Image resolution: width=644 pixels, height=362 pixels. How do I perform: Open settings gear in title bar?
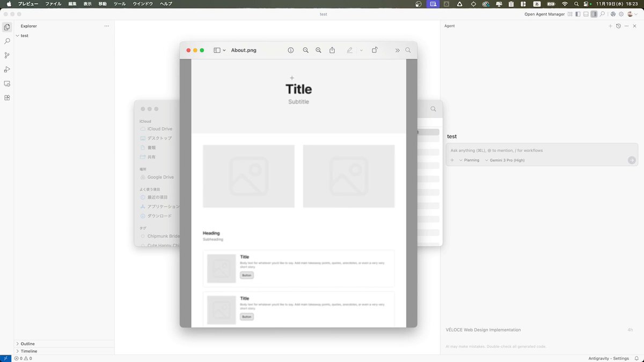621,14
